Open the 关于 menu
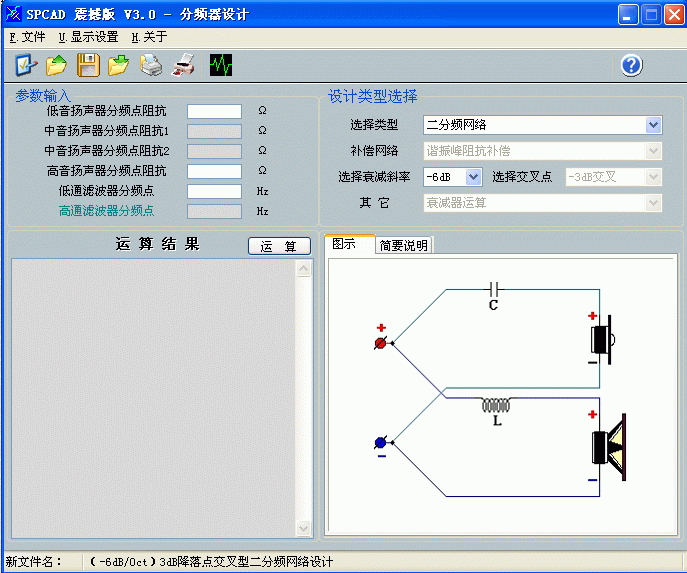 click(149, 37)
